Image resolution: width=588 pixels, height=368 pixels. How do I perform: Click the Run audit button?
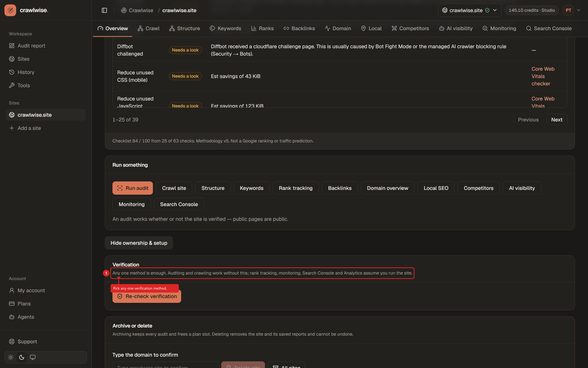(132, 188)
